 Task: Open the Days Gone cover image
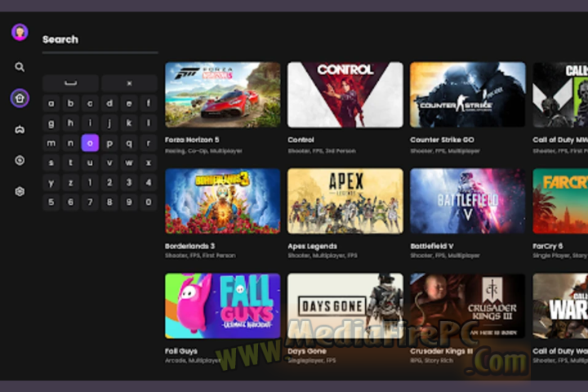[x=345, y=306]
